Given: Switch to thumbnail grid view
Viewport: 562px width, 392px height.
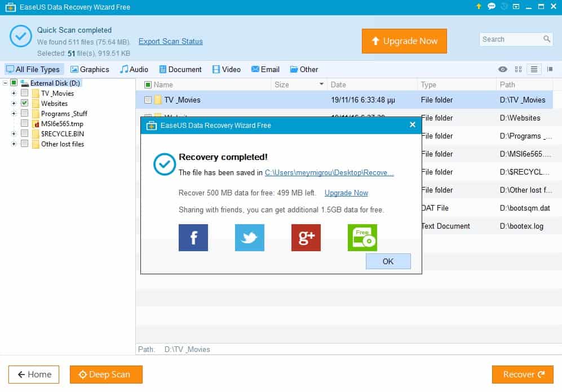Looking at the screenshot, I should pos(518,69).
